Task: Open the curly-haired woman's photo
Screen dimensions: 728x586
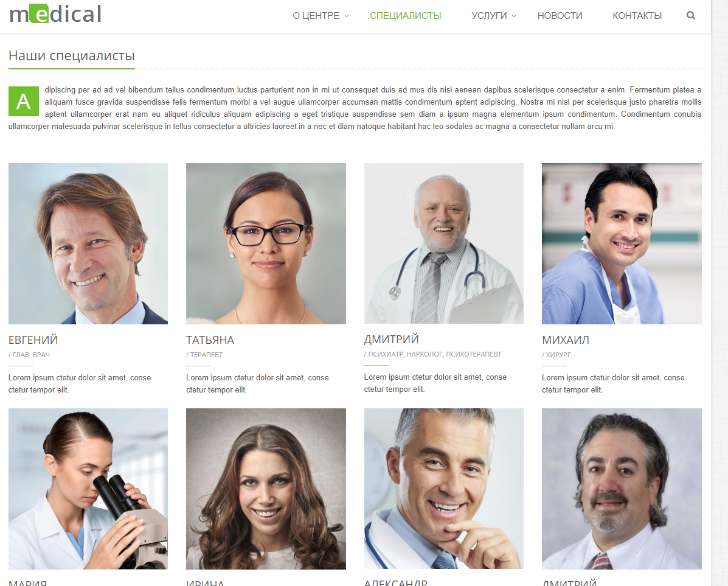Action: tap(266, 489)
